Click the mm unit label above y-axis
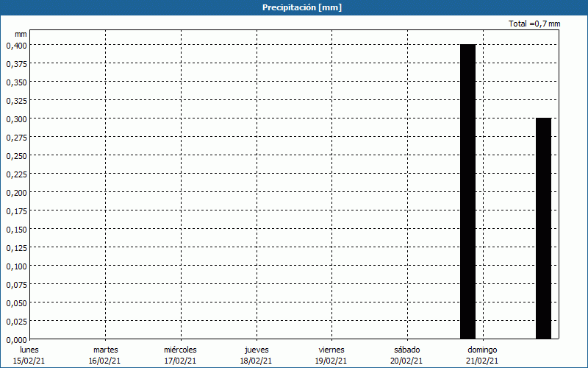This screenshot has width=588, height=368. pos(21,34)
